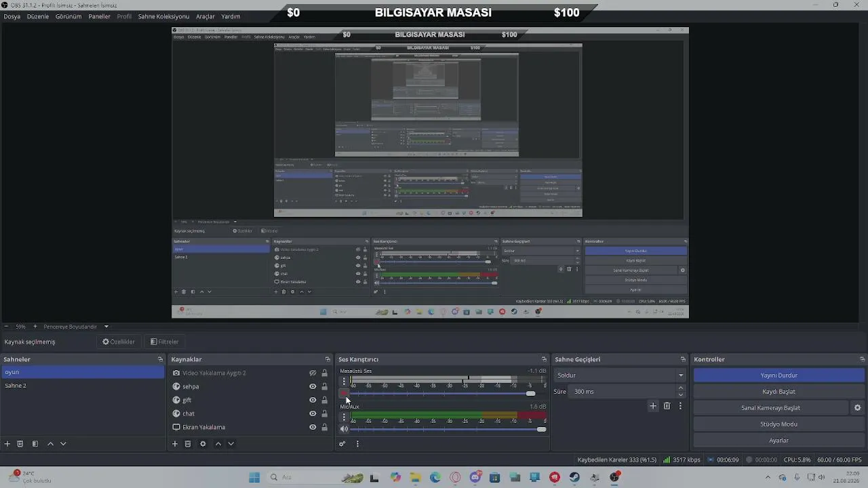The width and height of the screenshot is (868, 488).
Task: Enable Stüdyo Modu
Action: point(778,424)
